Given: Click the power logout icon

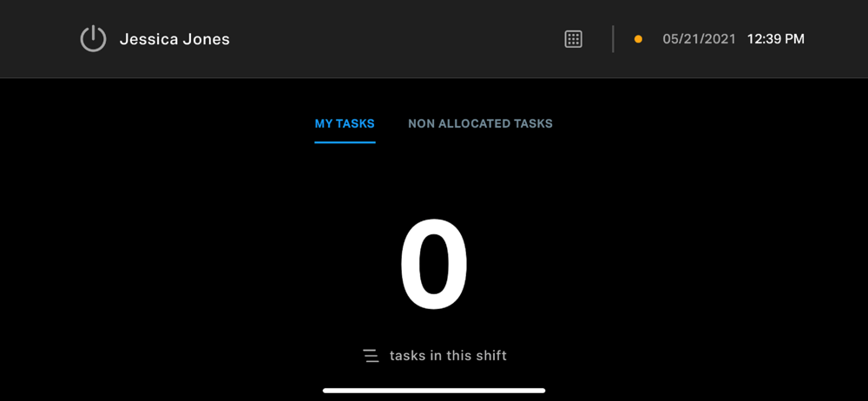Looking at the screenshot, I should (x=93, y=39).
